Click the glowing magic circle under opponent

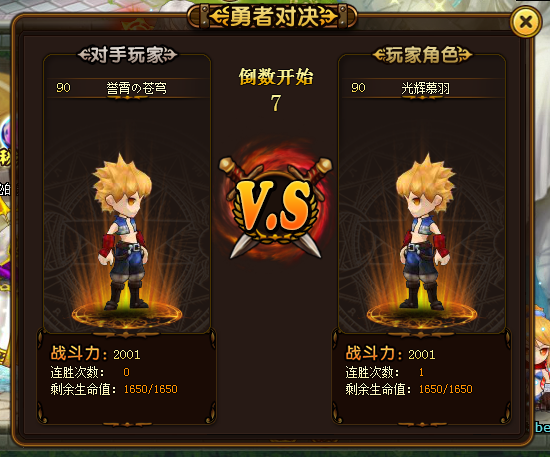tap(127, 314)
